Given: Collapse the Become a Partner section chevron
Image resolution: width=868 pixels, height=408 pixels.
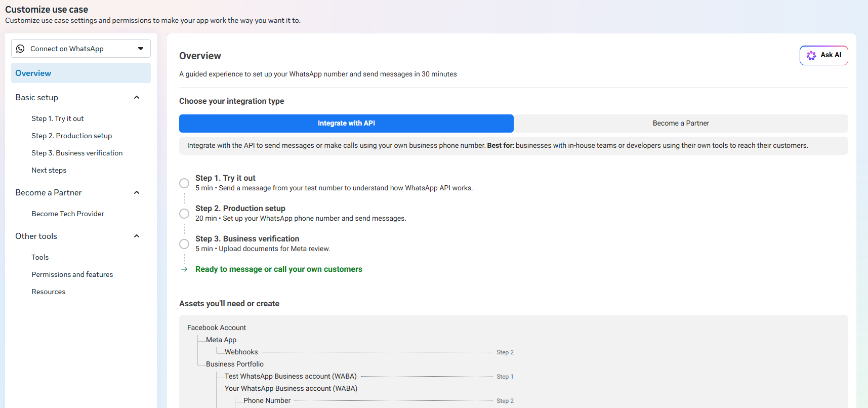Looking at the screenshot, I should pyautogui.click(x=137, y=192).
